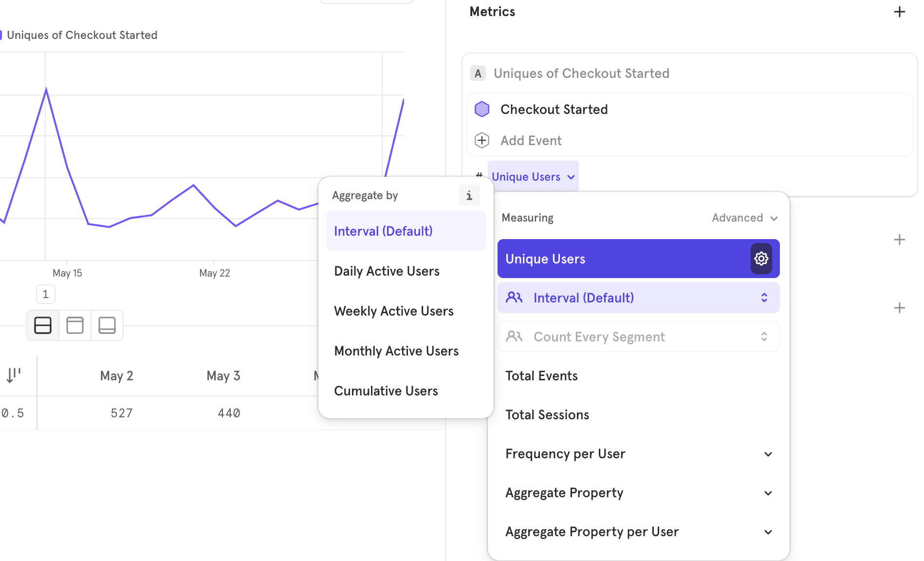The width and height of the screenshot is (924, 561).
Task: Click the Add Event plus circle icon
Action: click(482, 140)
